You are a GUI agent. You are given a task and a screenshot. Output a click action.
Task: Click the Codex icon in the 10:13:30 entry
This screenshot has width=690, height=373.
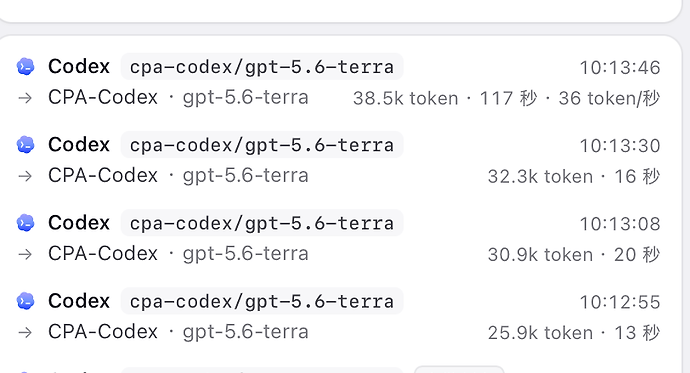pyautogui.click(x=26, y=145)
